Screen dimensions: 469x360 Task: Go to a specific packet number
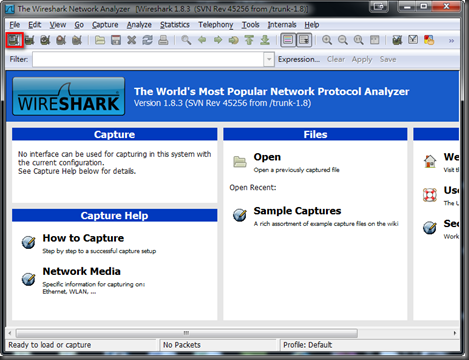[x=233, y=40]
